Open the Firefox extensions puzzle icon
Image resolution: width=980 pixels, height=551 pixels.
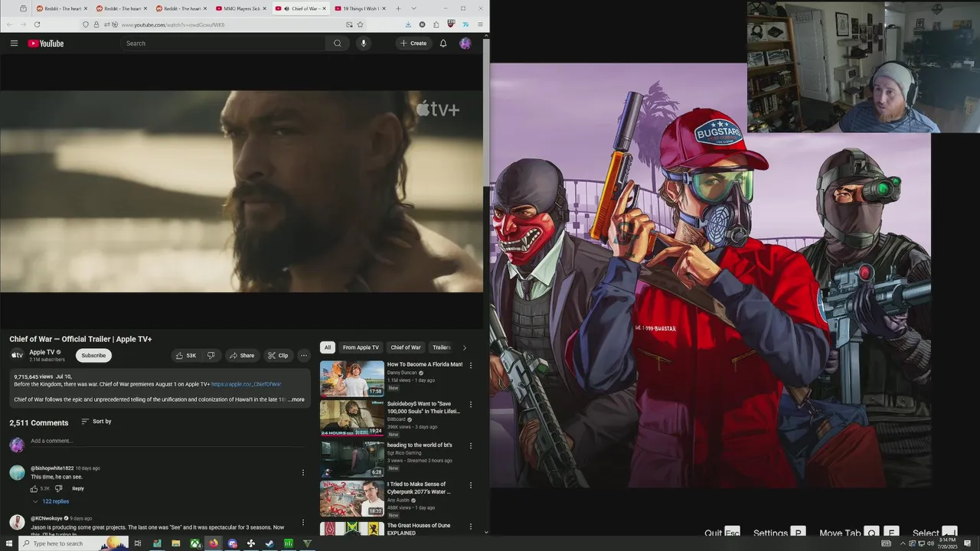click(436, 24)
